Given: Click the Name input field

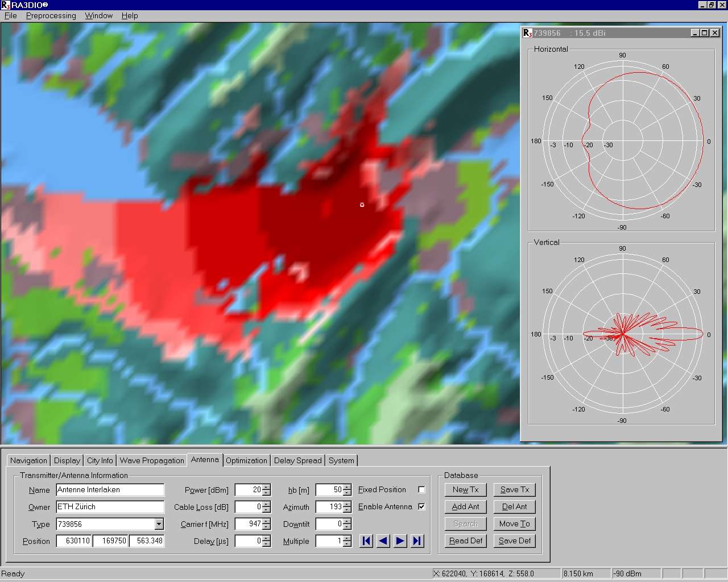Looking at the screenshot, I should [x=110, y=490].
